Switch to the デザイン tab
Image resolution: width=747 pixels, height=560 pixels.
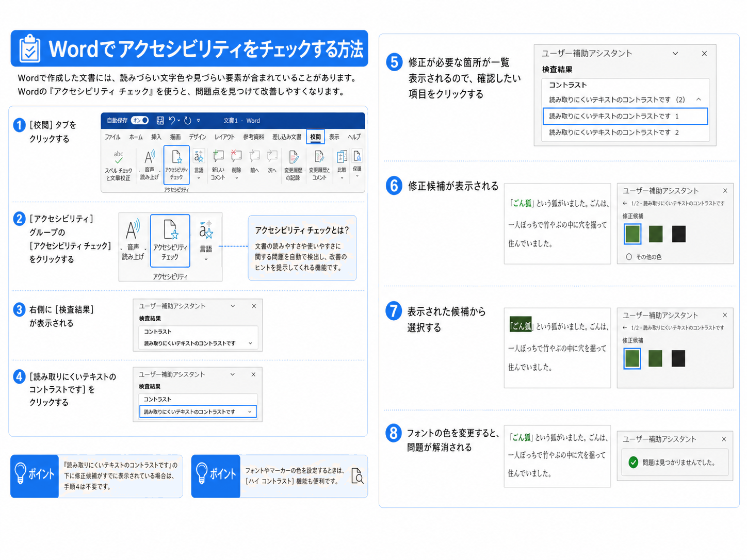198,137
